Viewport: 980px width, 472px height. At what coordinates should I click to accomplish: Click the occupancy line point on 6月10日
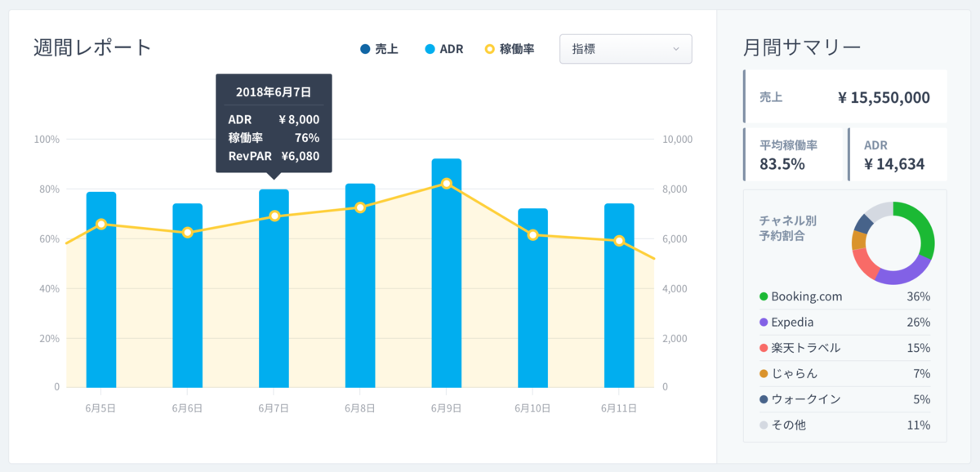point(533,235)
